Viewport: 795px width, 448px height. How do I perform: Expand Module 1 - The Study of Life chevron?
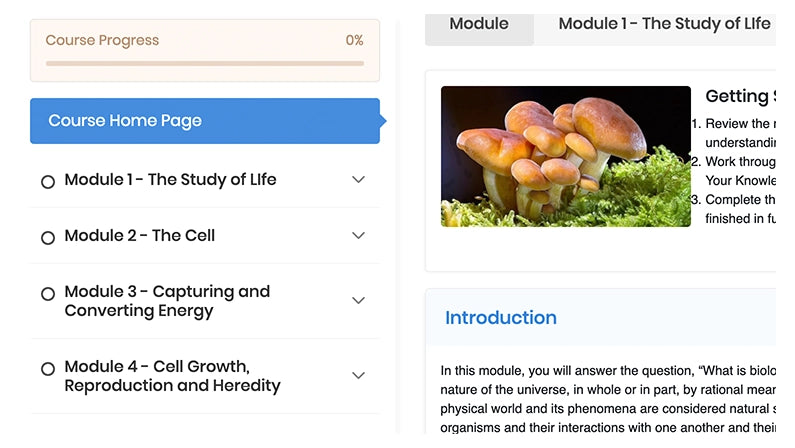pyautogui.click(x=359, y=180)
